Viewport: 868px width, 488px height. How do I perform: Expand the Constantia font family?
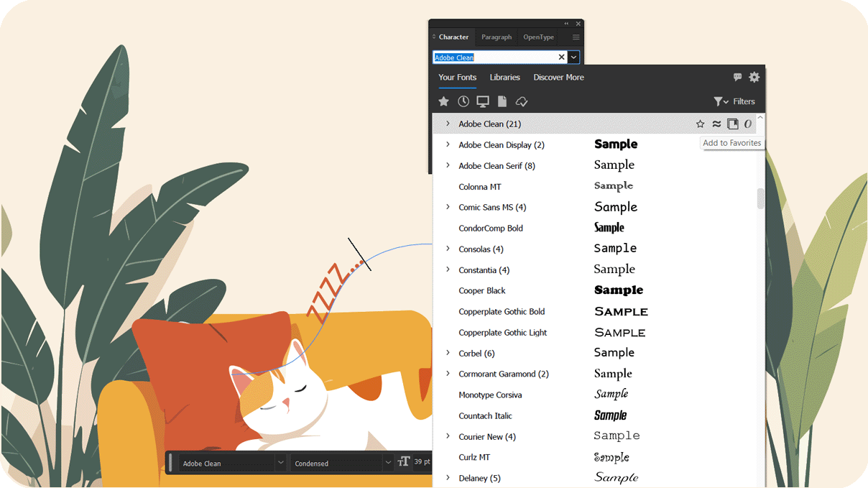click(448, 270)
